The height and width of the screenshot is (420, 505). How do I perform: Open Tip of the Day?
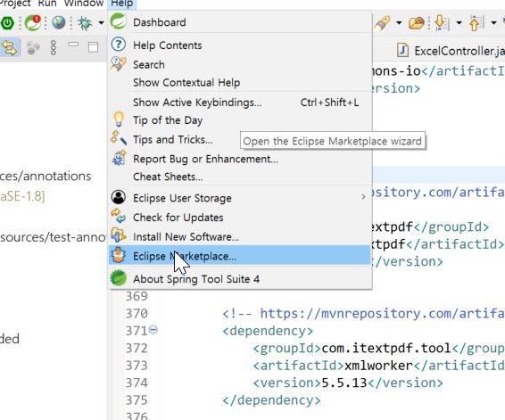[240, 120]
